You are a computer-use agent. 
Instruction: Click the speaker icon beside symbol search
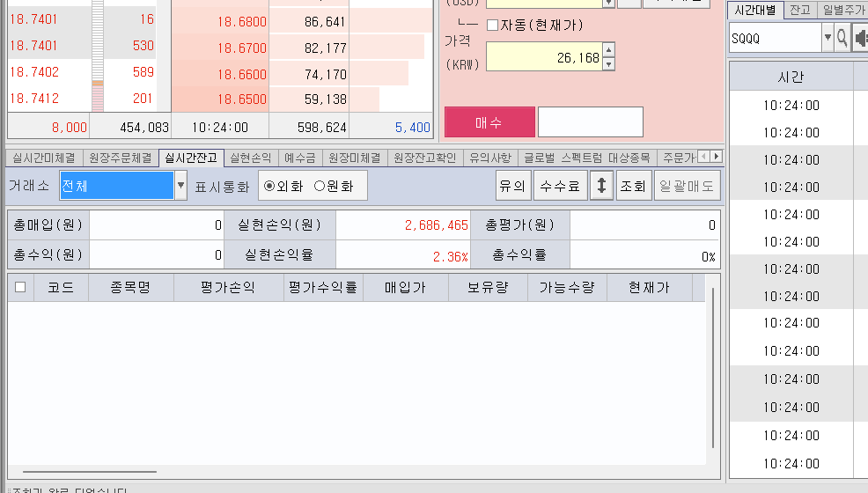(860, 38)
